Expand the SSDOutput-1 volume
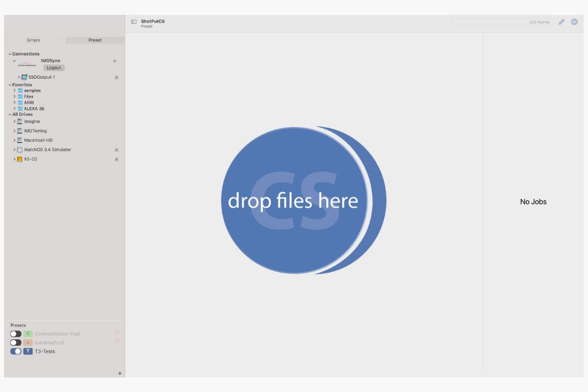Screen dimensions: 588x392 click(19, 77)
